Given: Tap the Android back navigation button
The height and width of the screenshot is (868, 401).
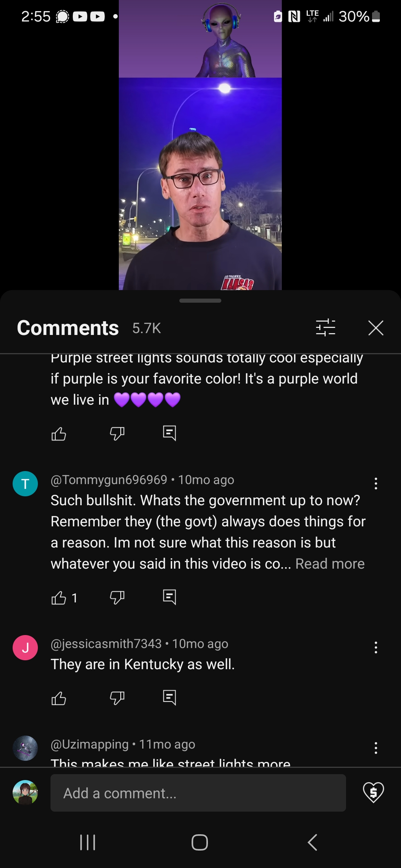Looking at the screenshot, I should [x=313, y=842].
